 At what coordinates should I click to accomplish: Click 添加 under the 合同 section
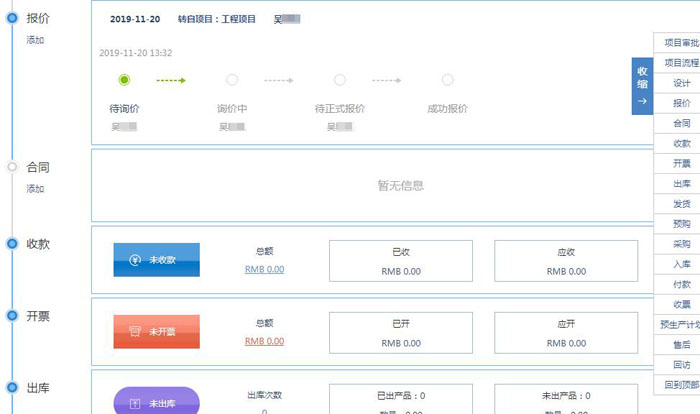tap(35, 189)
